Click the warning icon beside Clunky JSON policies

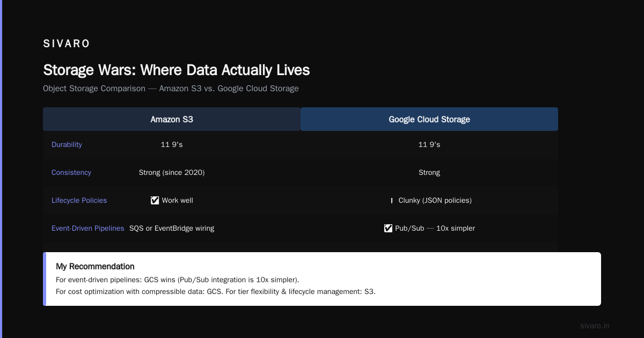click(392, 201)
